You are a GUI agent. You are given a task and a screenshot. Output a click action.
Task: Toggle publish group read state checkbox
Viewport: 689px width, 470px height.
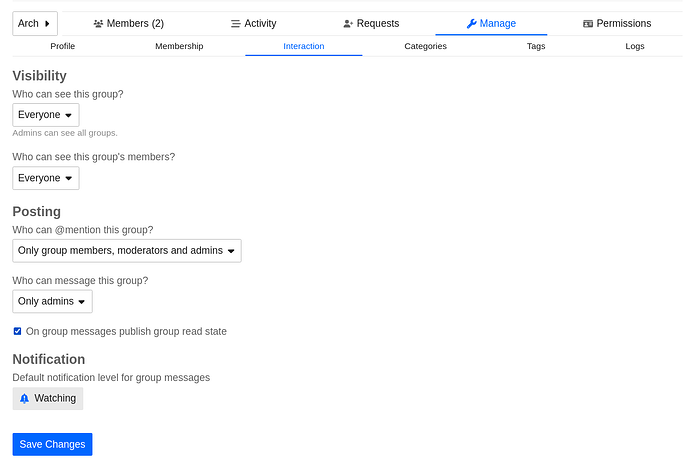click(x=18, y=331)
